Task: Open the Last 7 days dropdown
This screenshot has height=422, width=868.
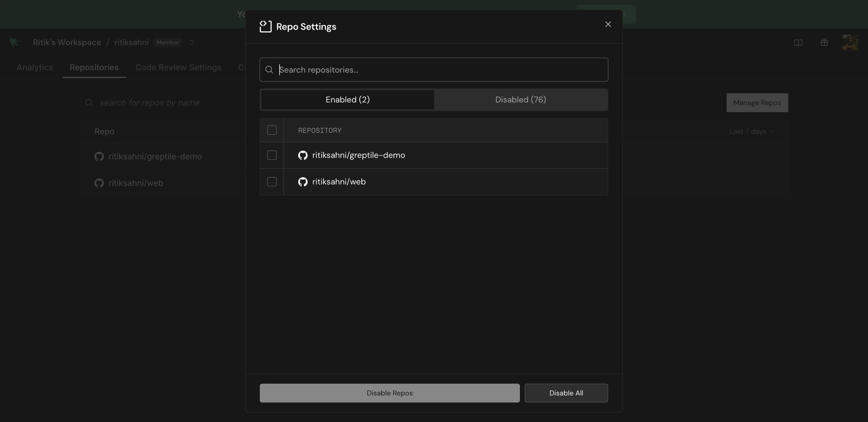Action: coord(751,131)
